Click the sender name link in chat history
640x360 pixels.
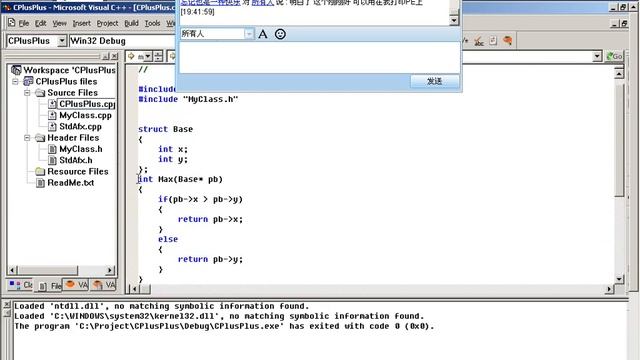pyautogui.click(x=210, y=3)
